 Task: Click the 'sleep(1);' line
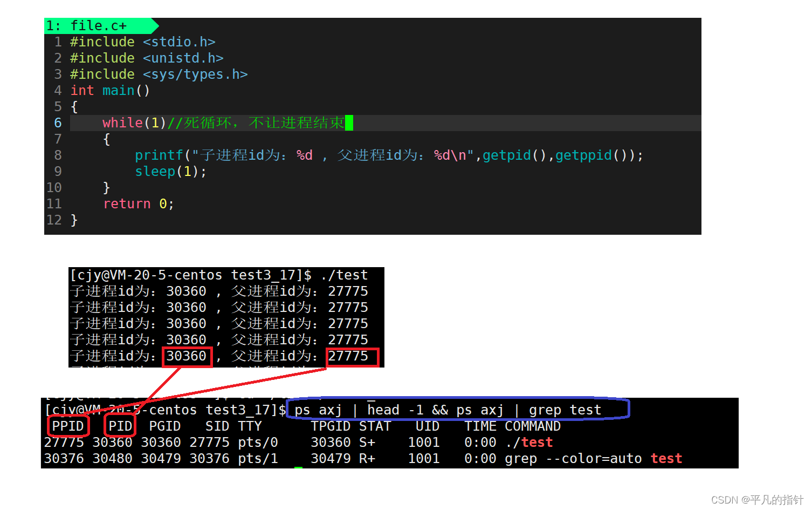(171, 171)
